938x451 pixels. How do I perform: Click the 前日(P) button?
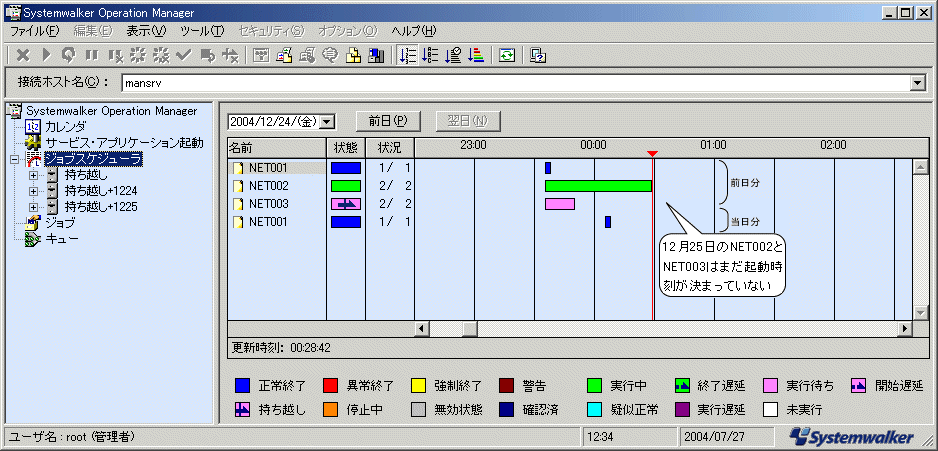(388, 121)
